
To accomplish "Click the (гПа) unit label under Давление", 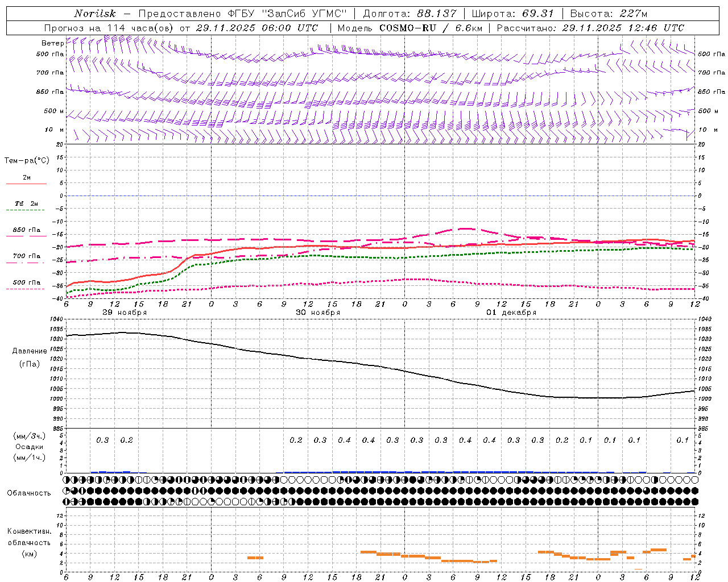I will click(x=30, y=364).
